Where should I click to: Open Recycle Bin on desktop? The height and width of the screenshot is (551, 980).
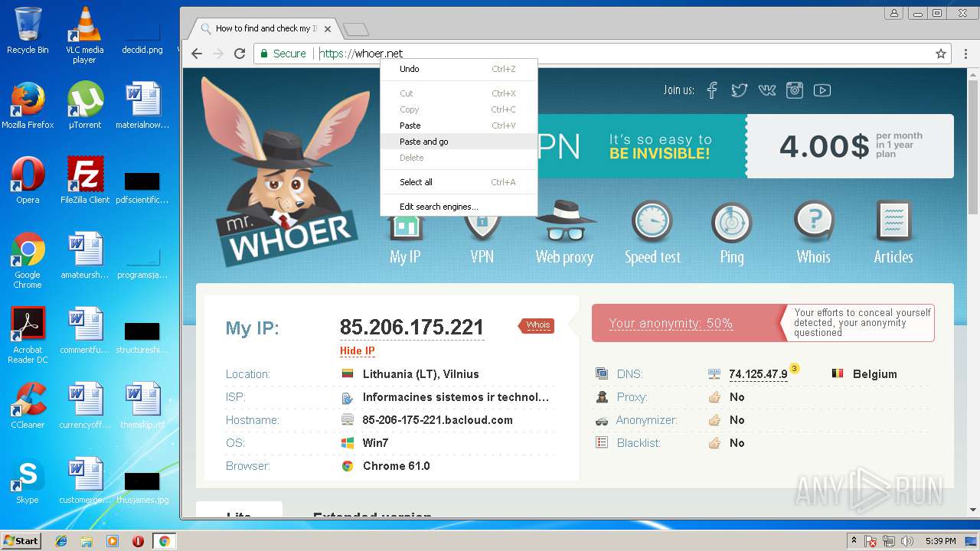click(x=28, y=31)
